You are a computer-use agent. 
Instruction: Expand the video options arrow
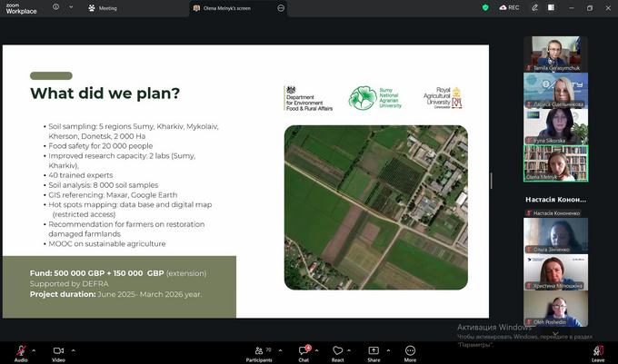click(73, 349)
